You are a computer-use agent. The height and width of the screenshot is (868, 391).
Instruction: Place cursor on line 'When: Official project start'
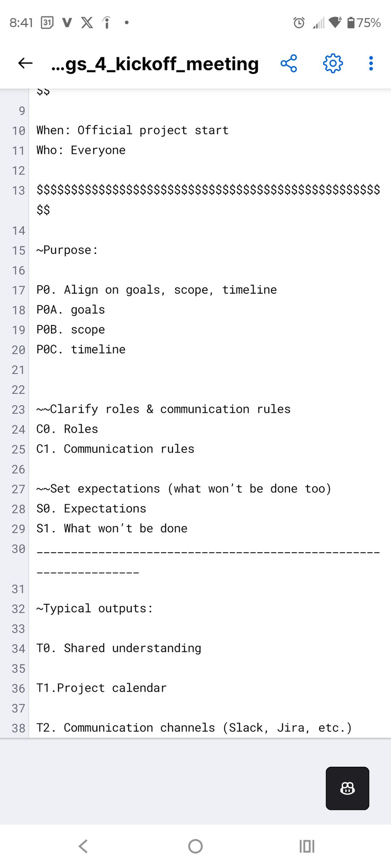point(132,130)
